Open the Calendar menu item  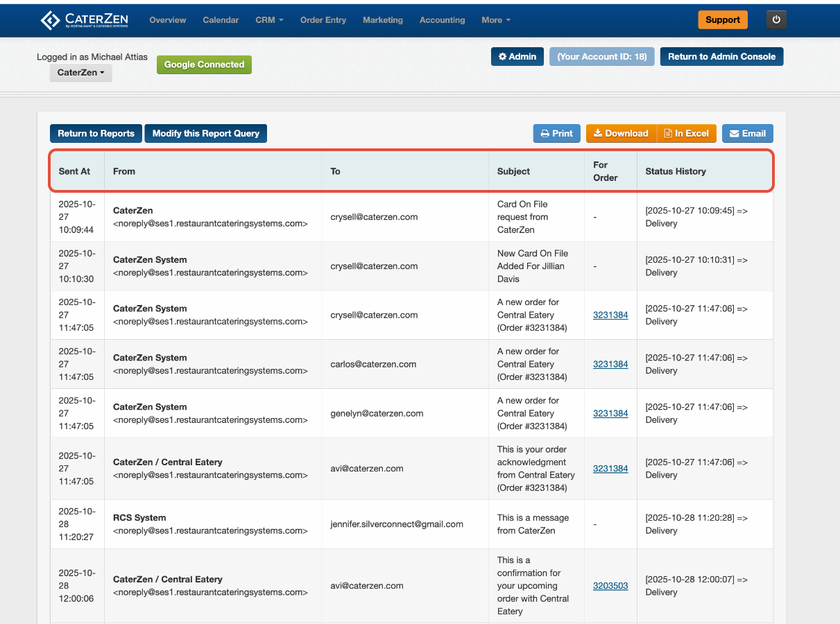[221, 20]
